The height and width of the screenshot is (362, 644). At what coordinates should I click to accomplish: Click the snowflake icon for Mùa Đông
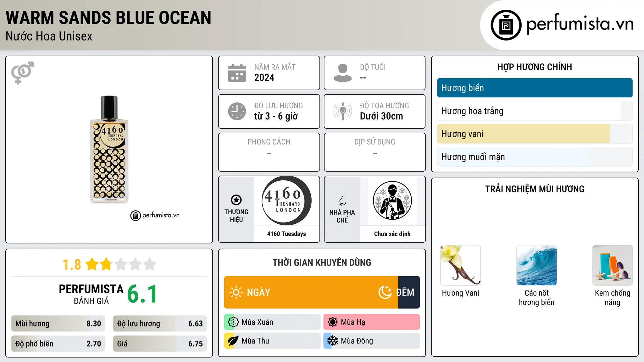pyautogui.click(x=332, y=341)
